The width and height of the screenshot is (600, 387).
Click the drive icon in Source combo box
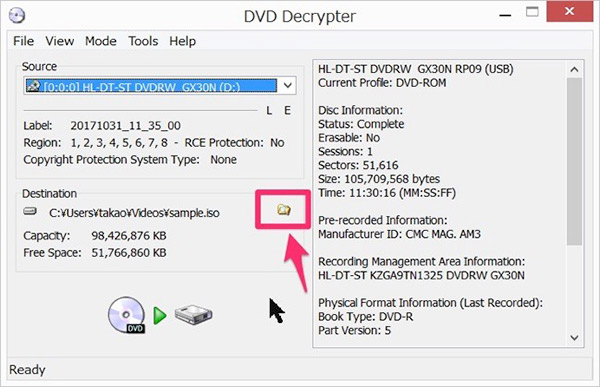tap(33, 86)
